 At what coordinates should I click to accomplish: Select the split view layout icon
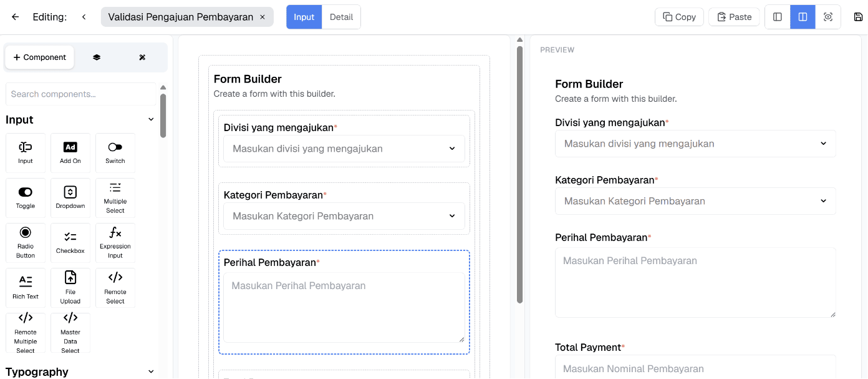[x=803, y=17]
